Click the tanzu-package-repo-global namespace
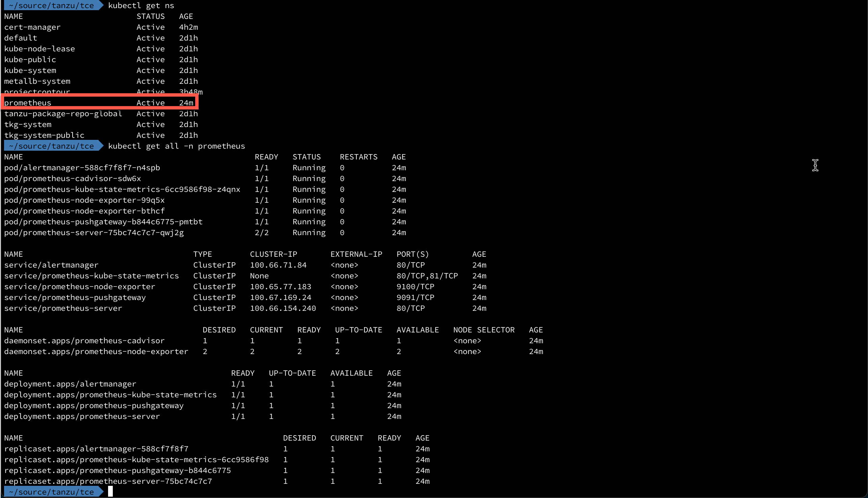This screenshot has height=498, width=868. [63, 114]
